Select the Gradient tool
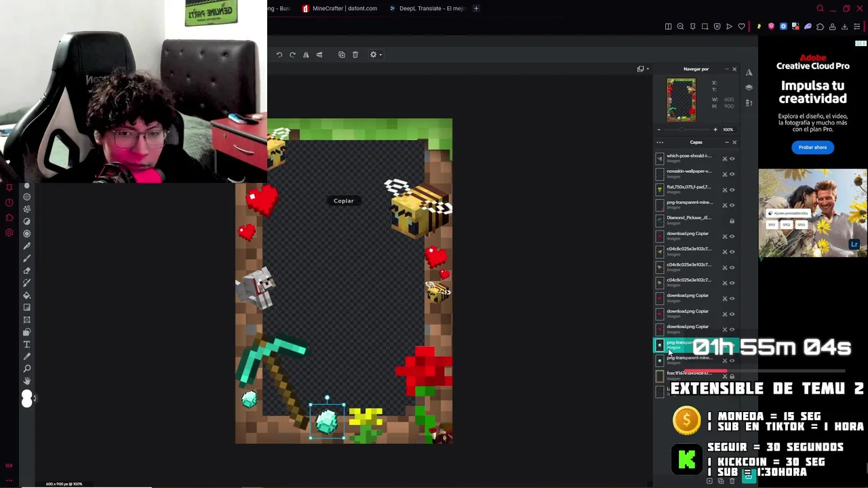 [x=27, y=307]
